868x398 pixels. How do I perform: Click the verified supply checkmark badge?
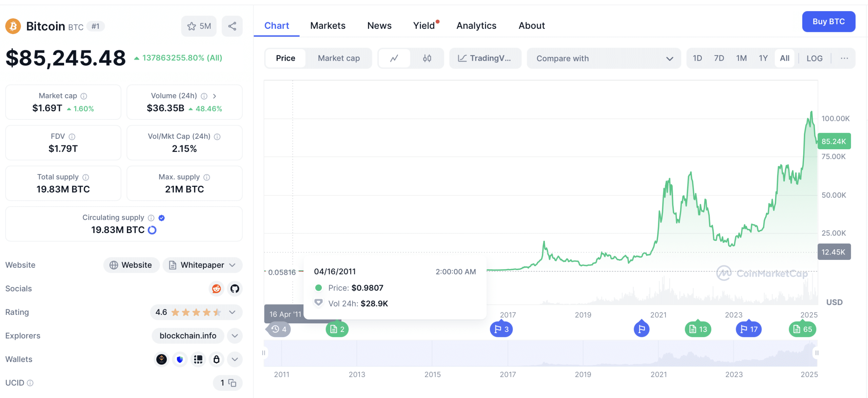(162, 218)
